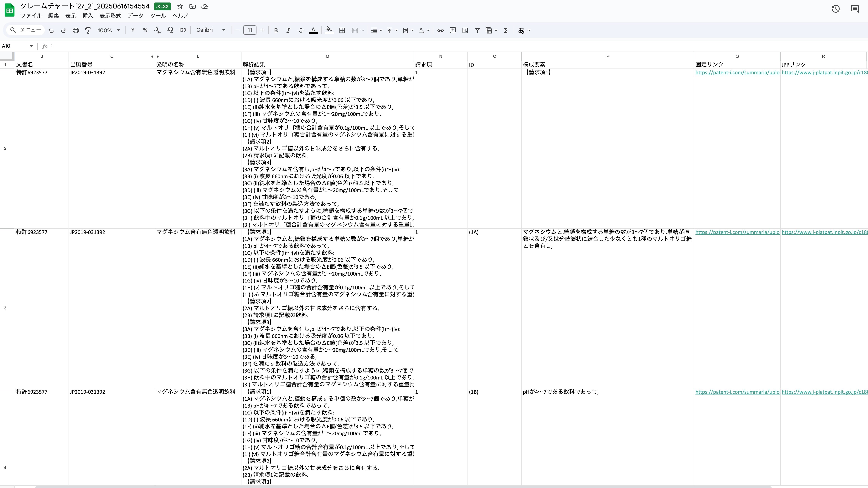Viewport: 868px width, 488px height.
Task: Open the functions sigma menu
Action: pos(506,30)
